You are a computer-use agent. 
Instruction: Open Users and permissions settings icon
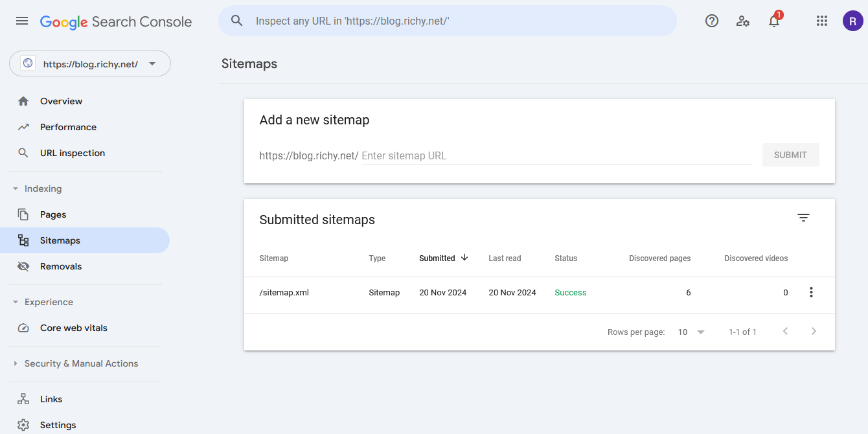(743, 21)
